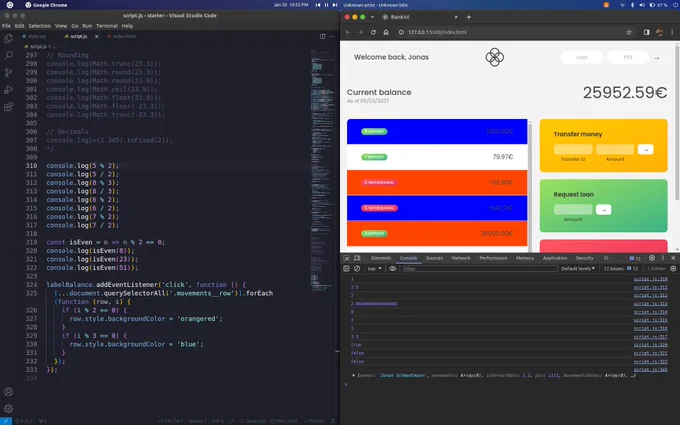Switch to the Network tab in DevTools
Image resolution: width=680 pixels, height=425 pixels.
tap(461, 258)
